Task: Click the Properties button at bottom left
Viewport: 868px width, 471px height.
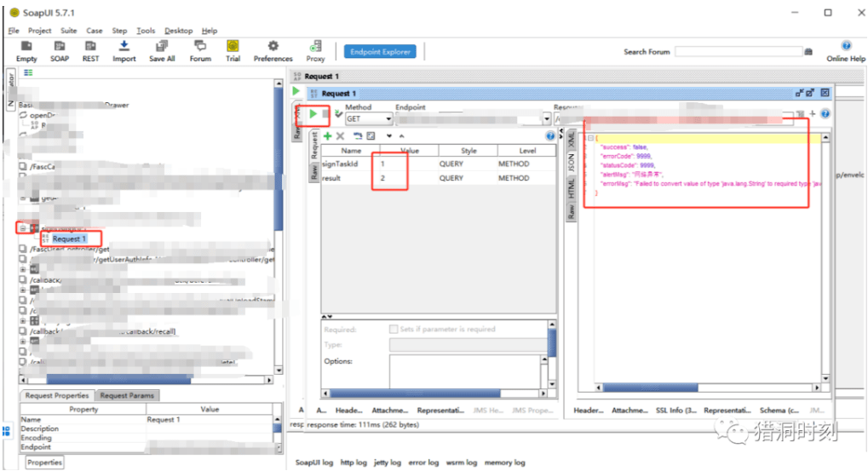Action: [44, 462]
